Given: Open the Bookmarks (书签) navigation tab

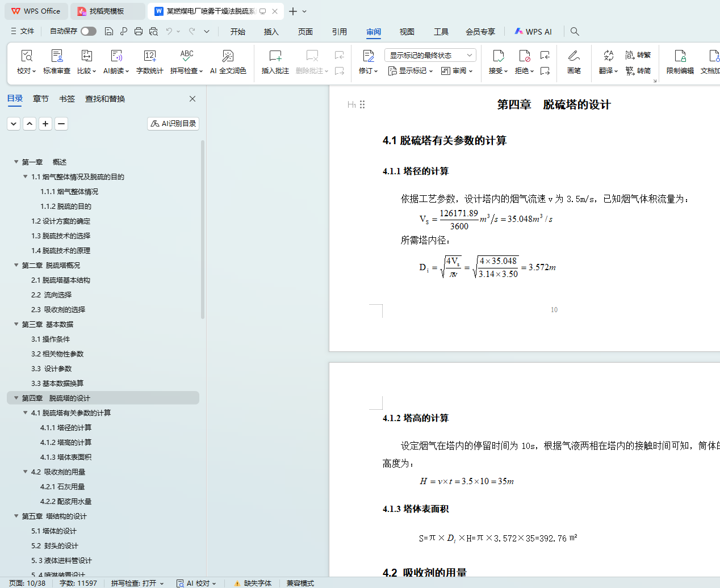Looking at the screenshot, I should pyautogui.click(x=67, y=99).
